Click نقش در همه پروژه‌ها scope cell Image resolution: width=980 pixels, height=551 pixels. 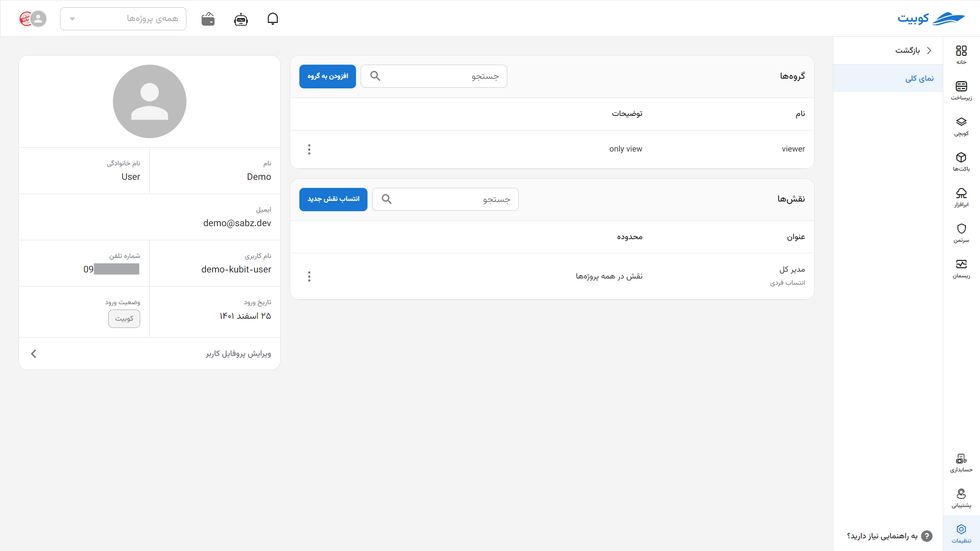(x=609, y=276)
